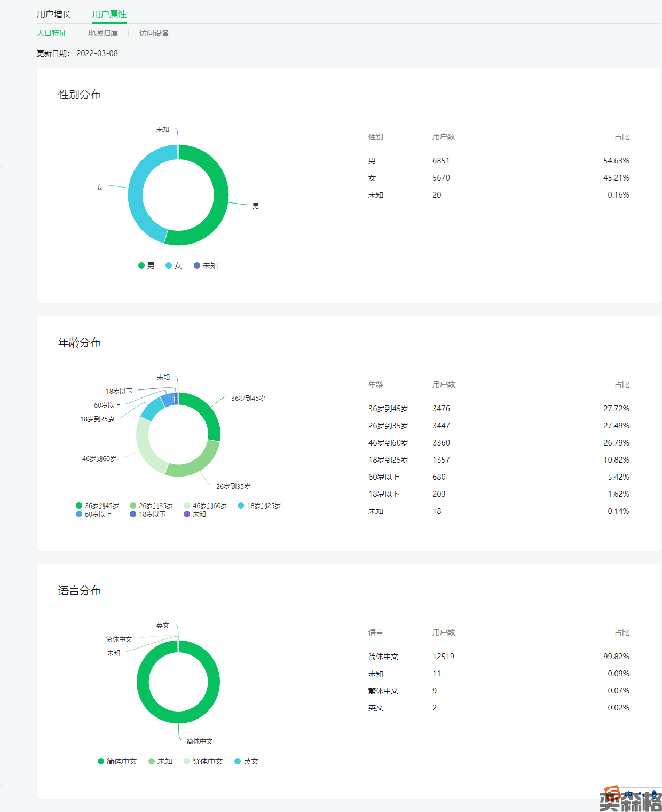The width and height of the screenshot is (662, 812).
Task: Click the blue 女 segment of gender donut
Action: (136, 195)
